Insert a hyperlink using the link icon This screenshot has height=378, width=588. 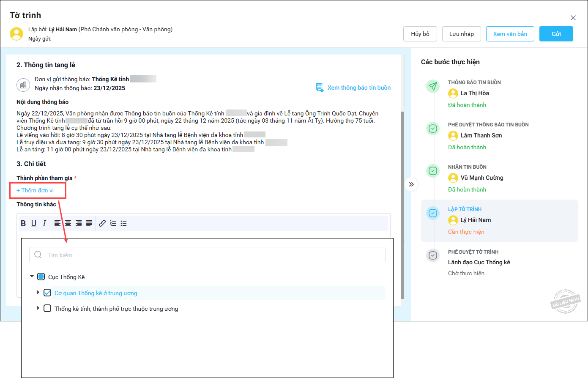point(102,223)
